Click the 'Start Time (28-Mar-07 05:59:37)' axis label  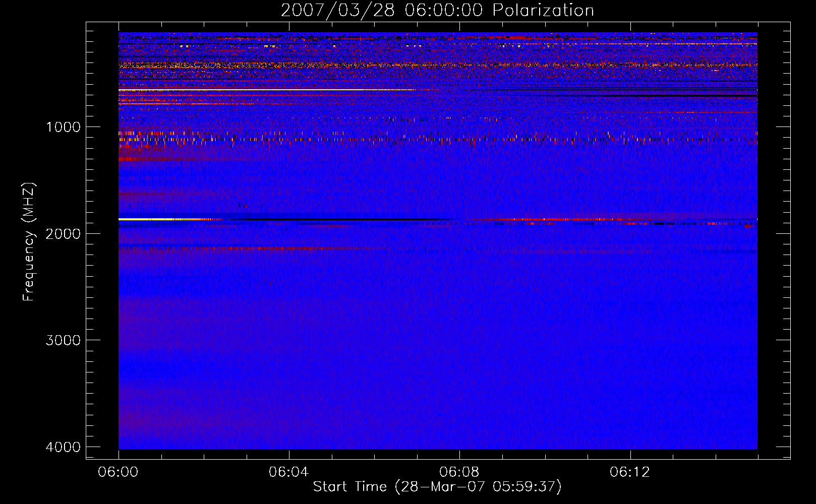pyautogui.click(x=437, y=487)
